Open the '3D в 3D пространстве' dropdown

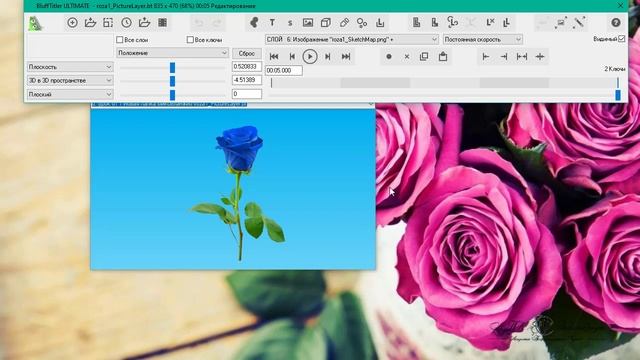(x=70, y=80)
